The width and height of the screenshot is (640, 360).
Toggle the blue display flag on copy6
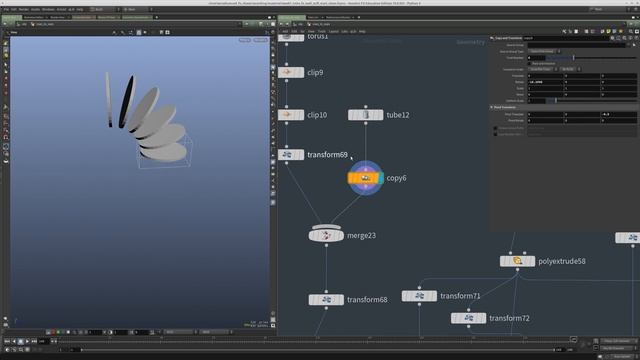380,178
